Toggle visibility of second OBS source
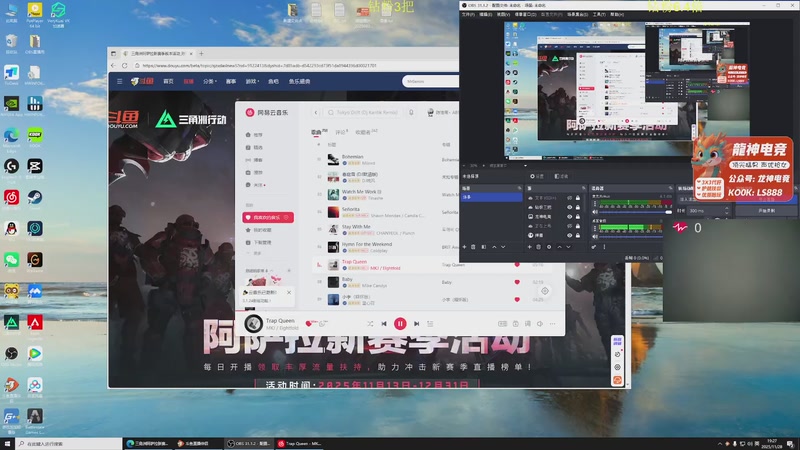800x450 pixels. coord(569,207)
